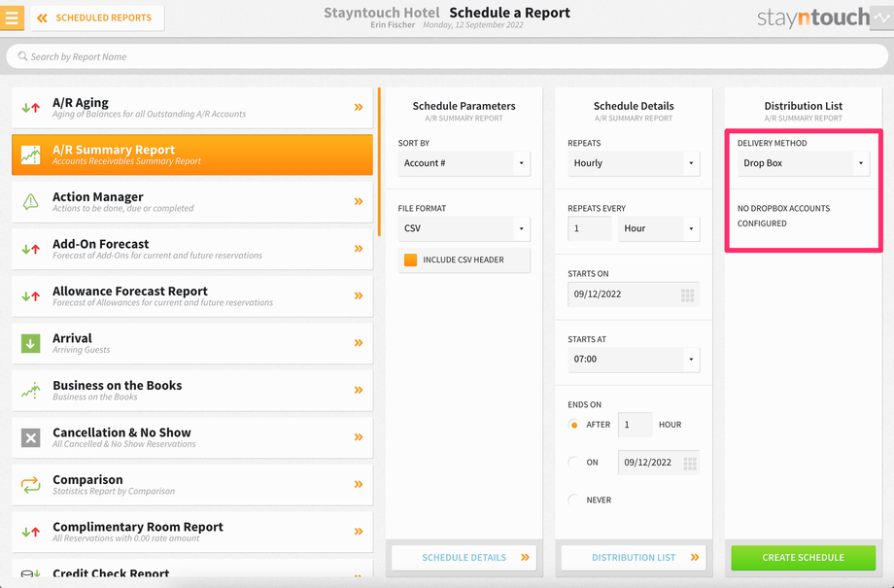This screenshot has height=588, width=894.
Task: Click the orange report list scrollbar
Action: pos(379,162)
